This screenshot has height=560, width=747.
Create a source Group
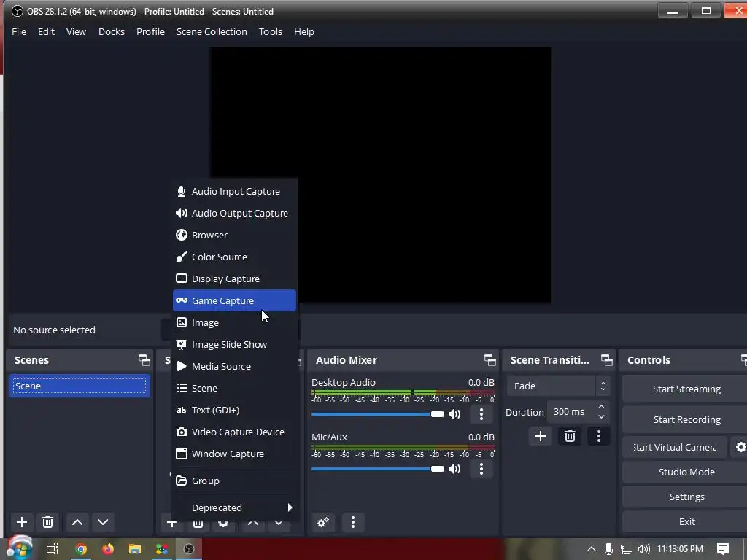click(234, 481)
